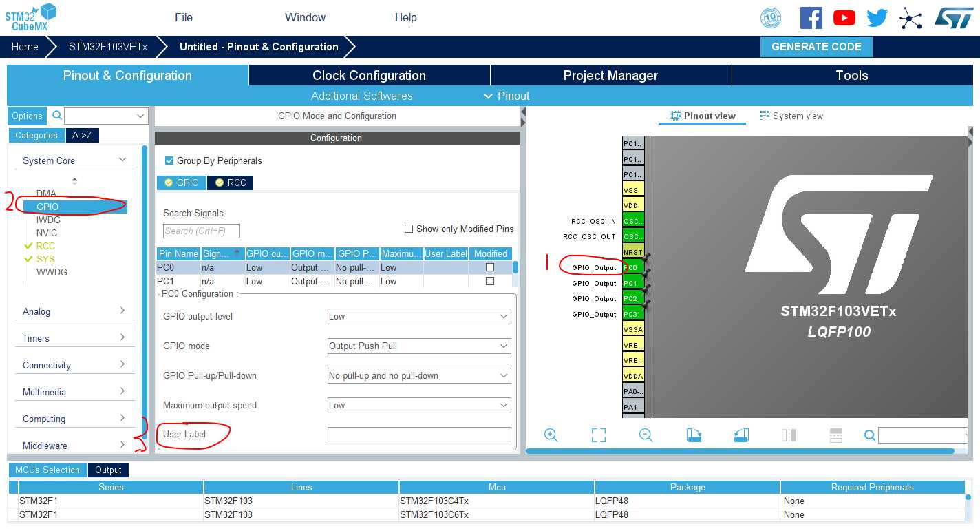Select the RCC configuration tab
Viewport: 980px width, 531px height.
[x=231, y=183]
